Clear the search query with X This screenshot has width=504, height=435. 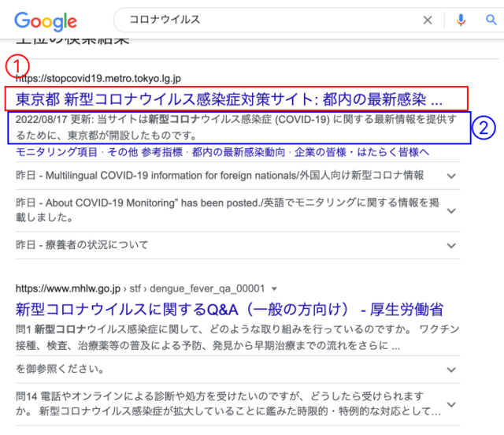tap(428, 20)
